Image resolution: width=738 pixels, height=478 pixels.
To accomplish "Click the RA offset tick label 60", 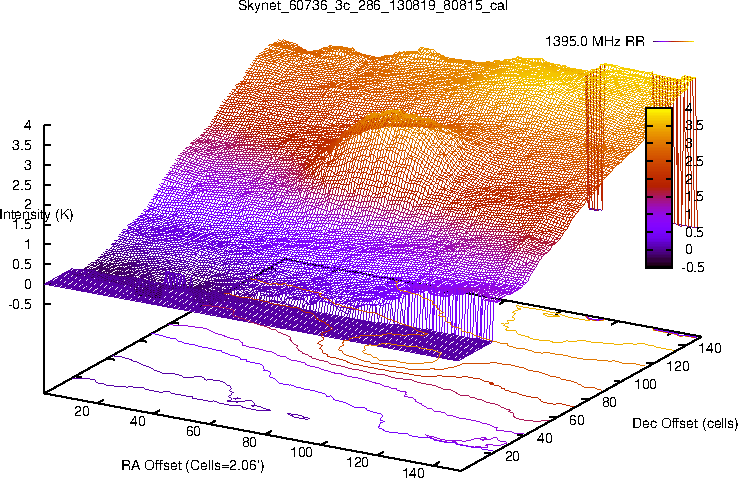I will point(193,431).
